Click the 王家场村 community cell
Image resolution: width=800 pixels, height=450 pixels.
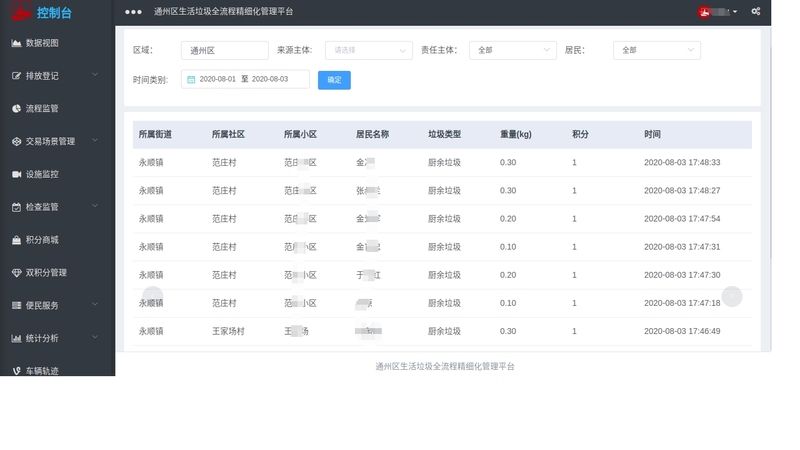(x=229, y=331)
